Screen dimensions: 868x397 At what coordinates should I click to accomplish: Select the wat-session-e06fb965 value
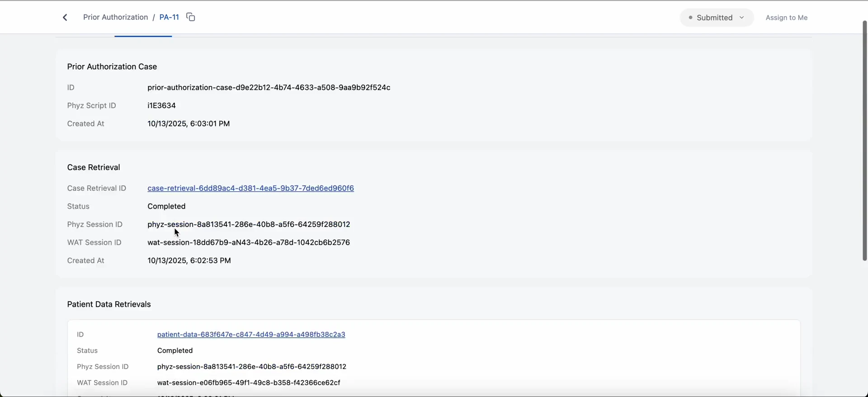coord(249,383)
